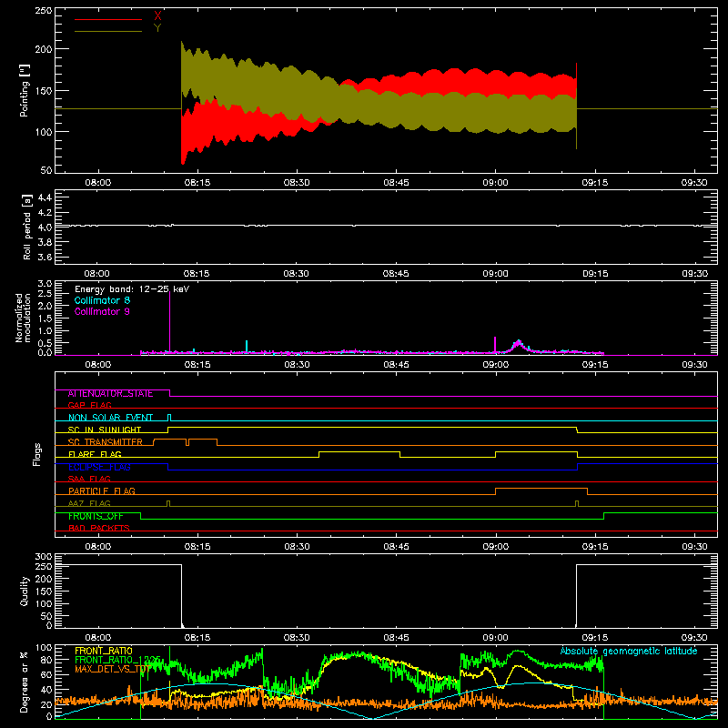Click 'Absolute geomagnetic latitude' legend text
Image resolution: width=728 pixels, height=728 pixels.
[x=629, y=651]
